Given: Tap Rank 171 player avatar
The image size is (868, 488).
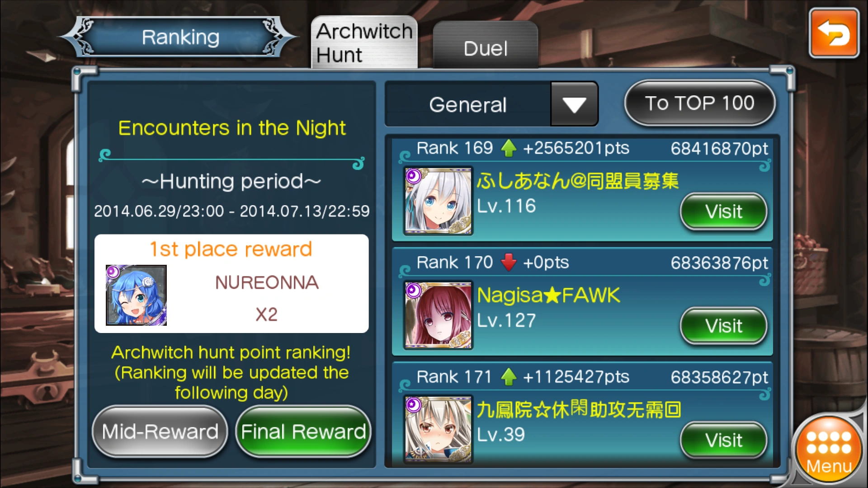Looking at the screenshot, I should (438, 429).
